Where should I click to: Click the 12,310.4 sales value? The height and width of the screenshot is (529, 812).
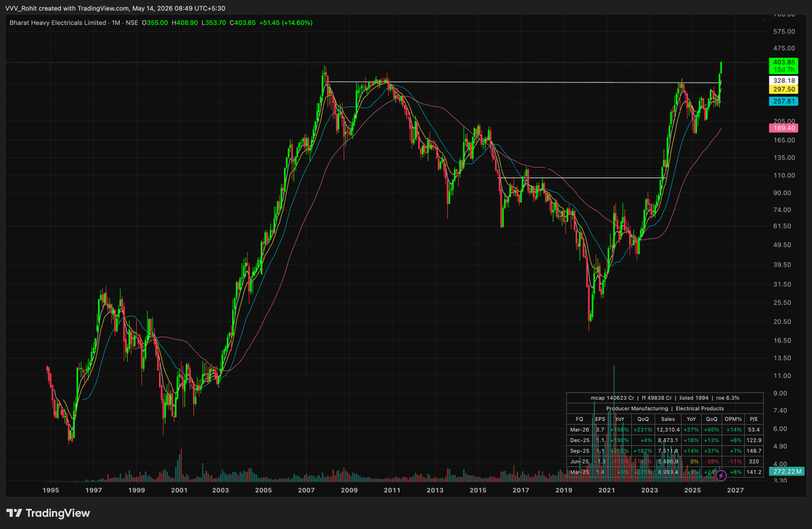[x=668, y=430]
